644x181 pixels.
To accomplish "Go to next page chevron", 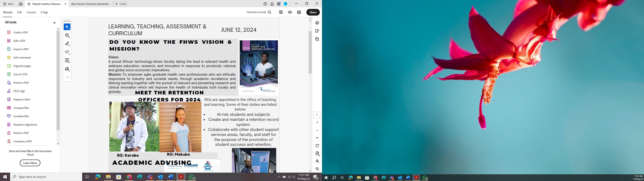I will [x=317, y=138].
